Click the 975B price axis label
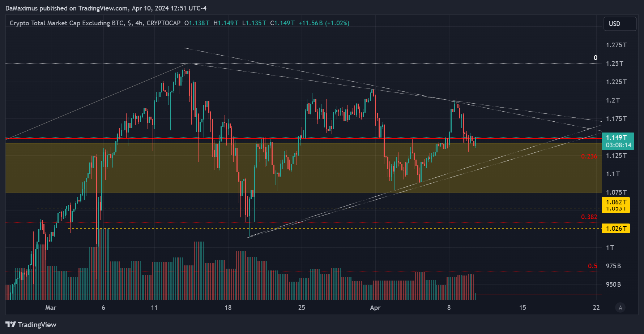This screenshot has width=644, height=334. tap(614, 266)
